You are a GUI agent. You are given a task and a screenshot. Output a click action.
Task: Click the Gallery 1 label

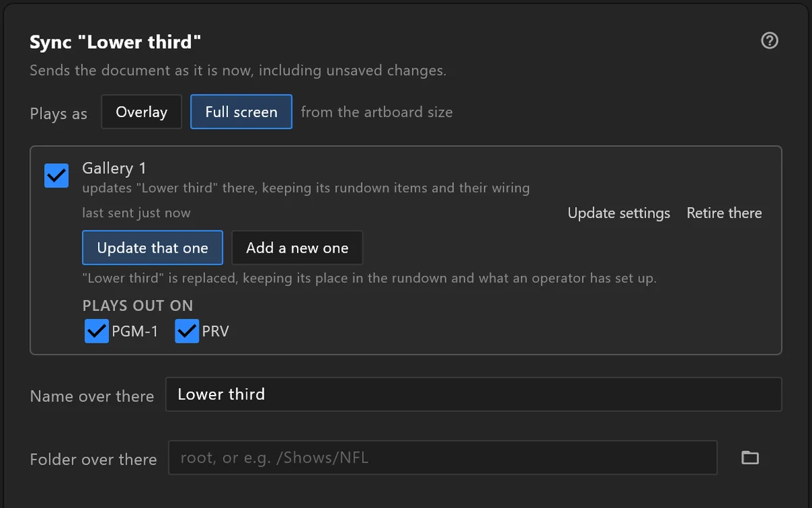(114, 168)
